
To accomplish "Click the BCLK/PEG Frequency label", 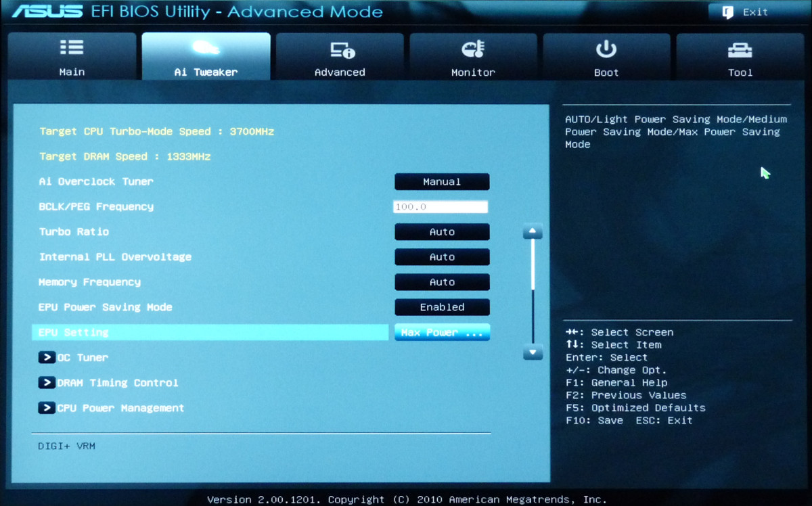I will pos(96,206).
